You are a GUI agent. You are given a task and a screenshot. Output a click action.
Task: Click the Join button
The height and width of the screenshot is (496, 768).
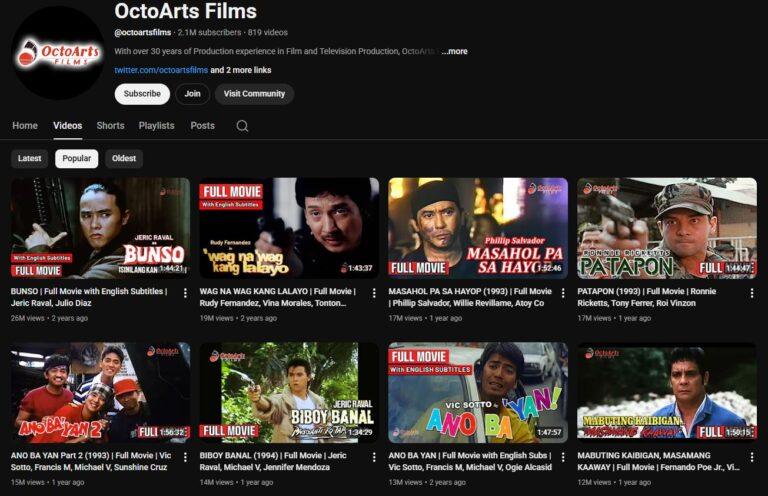tap(192, 94)
